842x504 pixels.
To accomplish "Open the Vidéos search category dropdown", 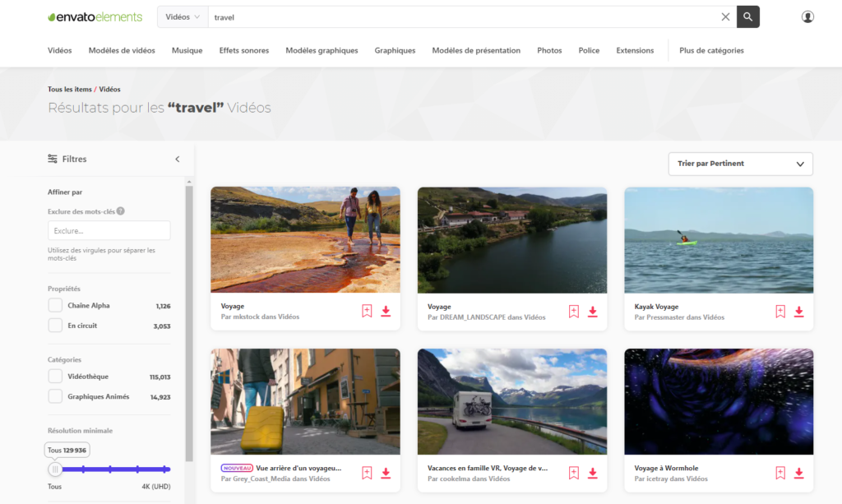I will tap(182, 16).
